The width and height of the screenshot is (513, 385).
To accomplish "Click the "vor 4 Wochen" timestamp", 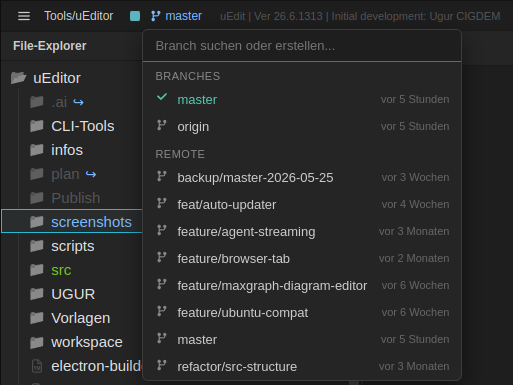I will (x=415, y=204).
